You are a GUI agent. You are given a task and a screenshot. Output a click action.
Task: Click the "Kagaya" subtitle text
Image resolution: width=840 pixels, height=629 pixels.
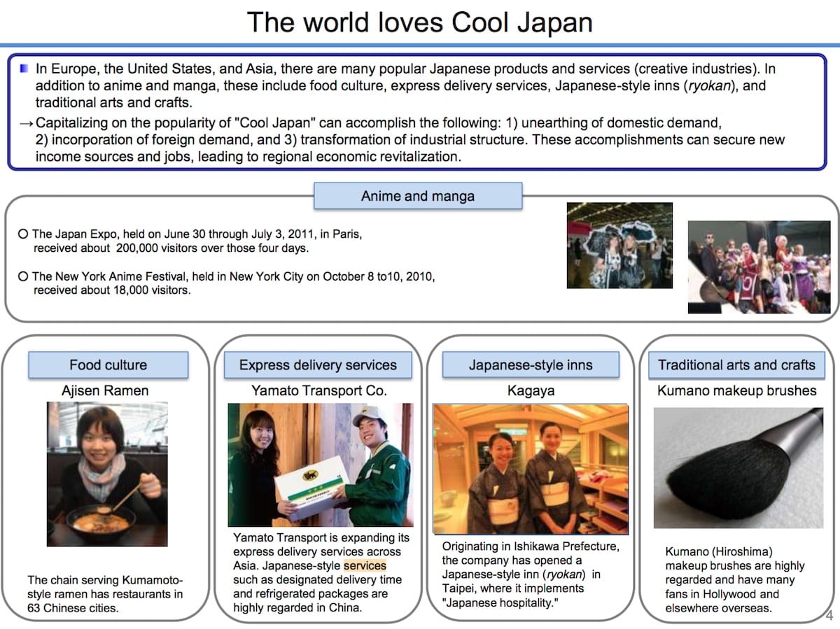click(530, 390)
